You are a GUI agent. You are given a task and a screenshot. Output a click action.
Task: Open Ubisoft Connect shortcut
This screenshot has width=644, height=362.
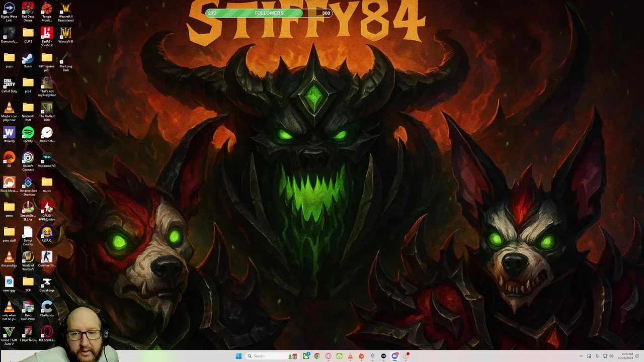[28, 161]
